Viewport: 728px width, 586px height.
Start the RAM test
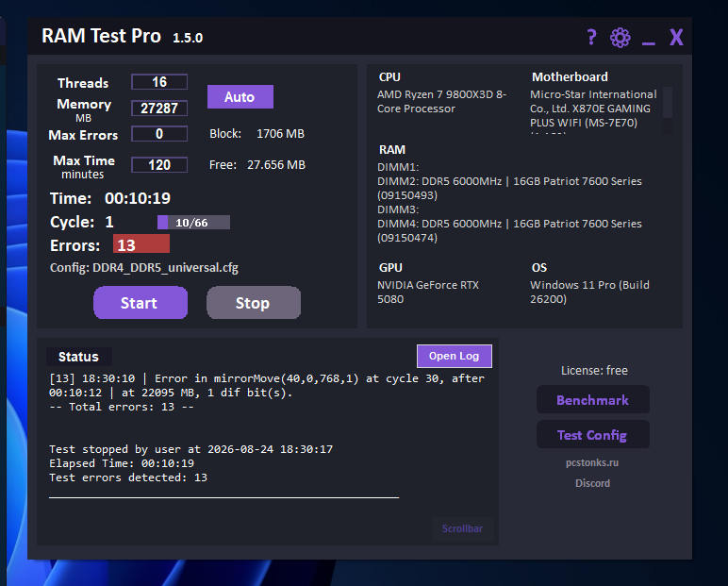click(141, 303)
